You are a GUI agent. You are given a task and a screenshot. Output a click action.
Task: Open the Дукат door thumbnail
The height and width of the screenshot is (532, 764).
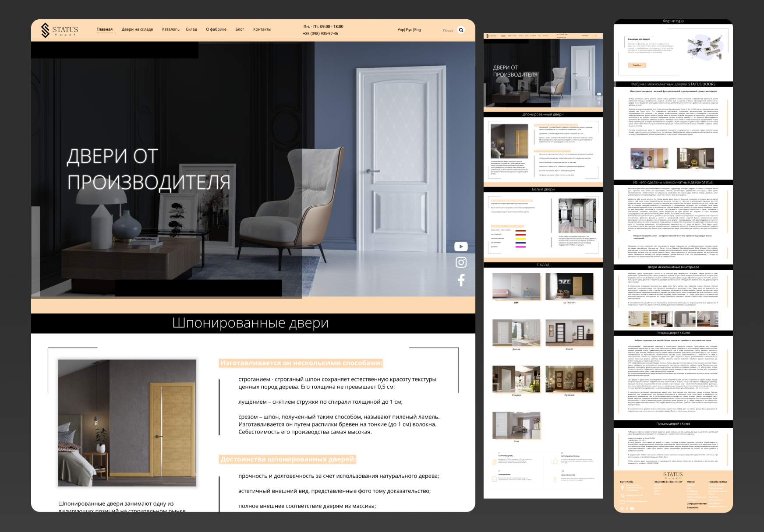(569, 333)
